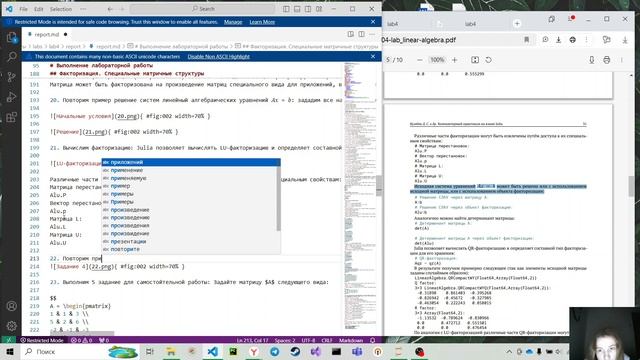Viewport: 640px width, 360px height.
Task: Open editor More Actions ellipsis
Action: pyautogui.click(x=372, y=34)
